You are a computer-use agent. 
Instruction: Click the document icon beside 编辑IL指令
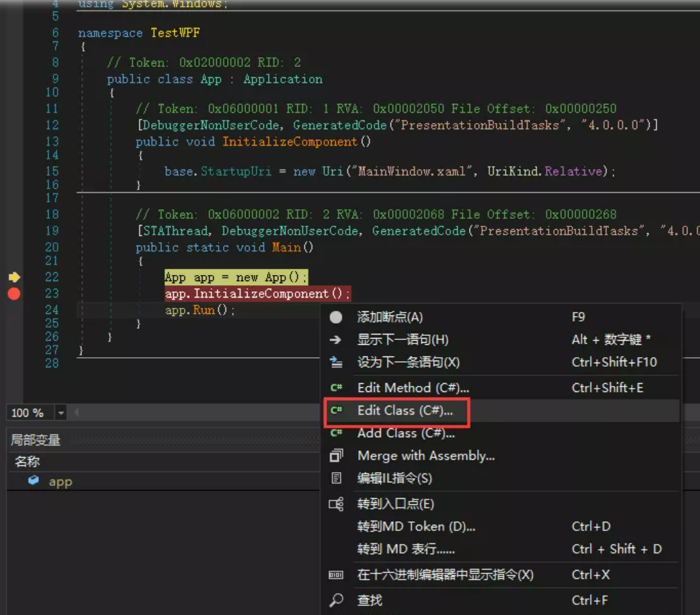(336, 478)
